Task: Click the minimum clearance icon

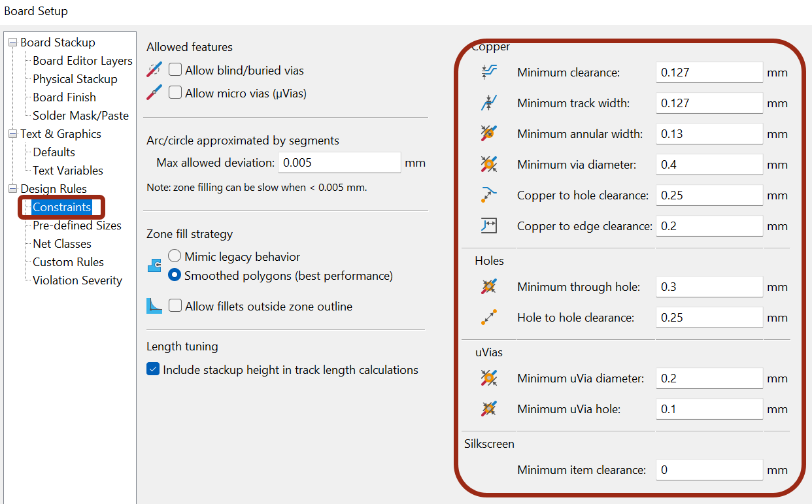Action: click(489, 72)
